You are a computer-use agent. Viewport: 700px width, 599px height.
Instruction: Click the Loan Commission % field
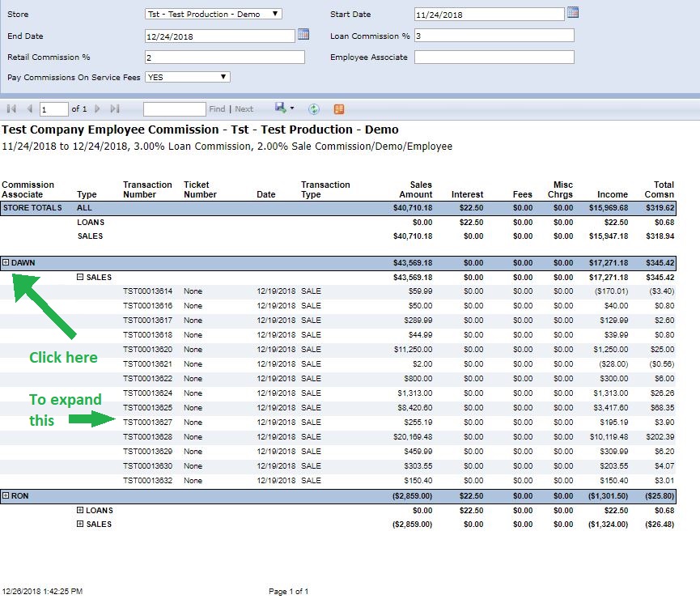[494, 36]
